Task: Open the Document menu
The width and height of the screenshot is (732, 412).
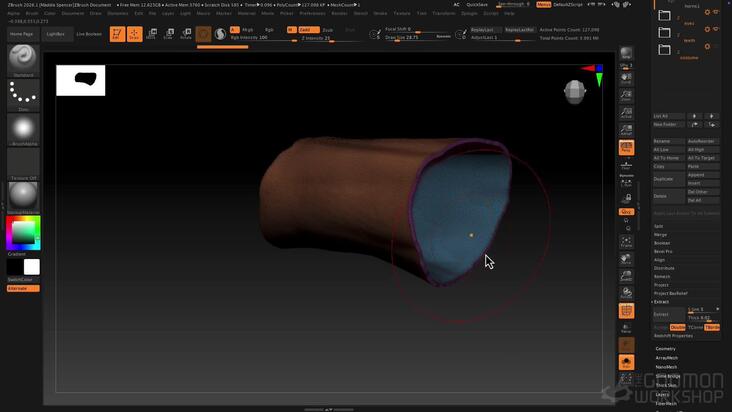Action: point(73,14)
